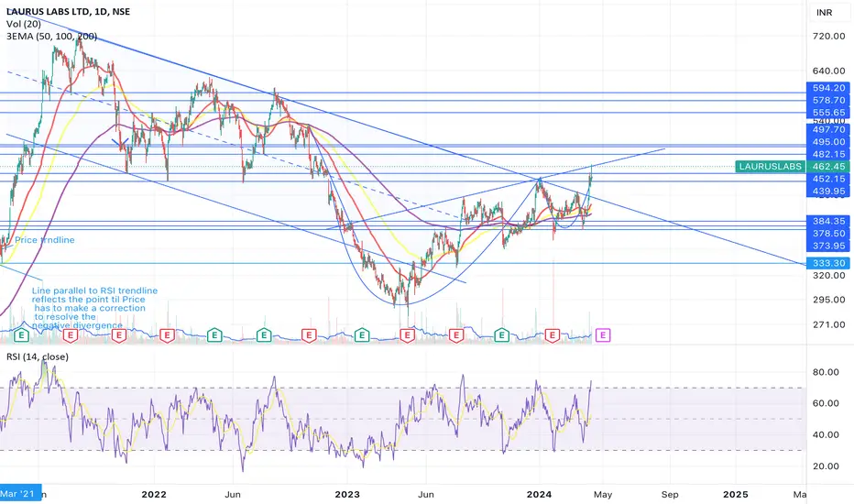Select the INR currency label
Viewport: 854px width, 504px height.
824,12
